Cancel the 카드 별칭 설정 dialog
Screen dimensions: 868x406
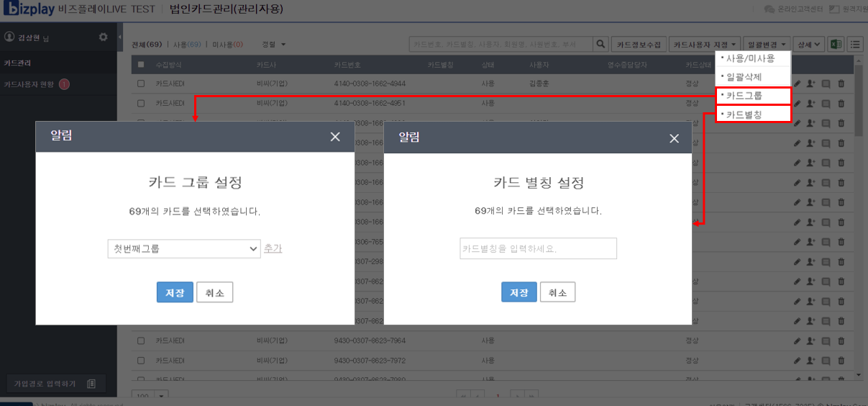tap(557, 292)
